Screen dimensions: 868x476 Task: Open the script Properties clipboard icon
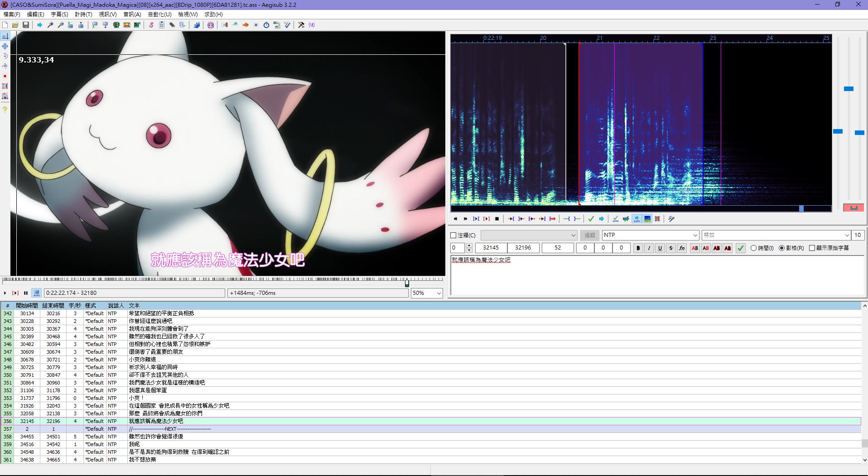[161, 25]
